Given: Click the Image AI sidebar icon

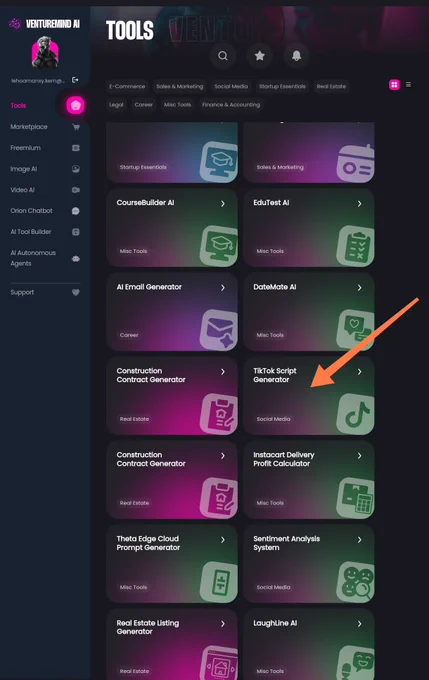Looking at the screenshot, I should click(76, 169).
